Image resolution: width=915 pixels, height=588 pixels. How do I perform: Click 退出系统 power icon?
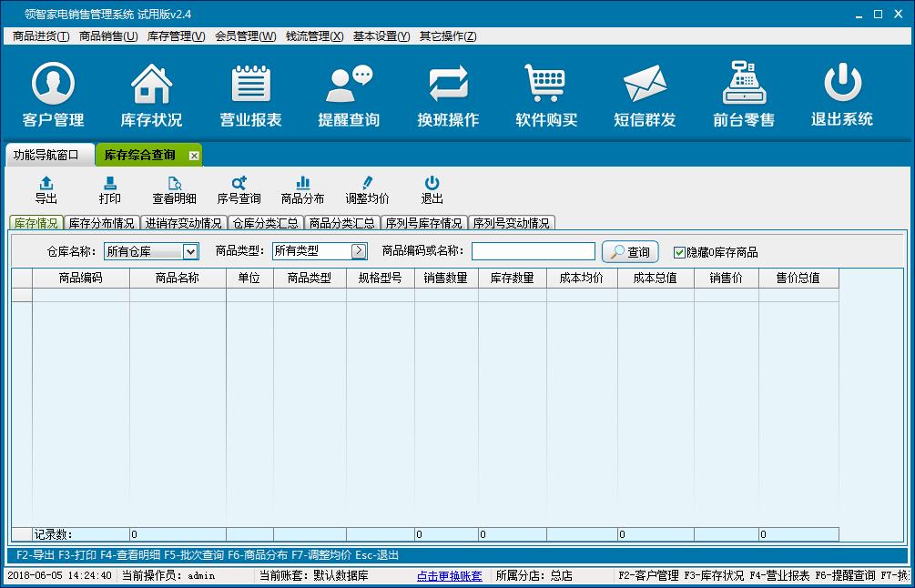[x=842, y=95]
